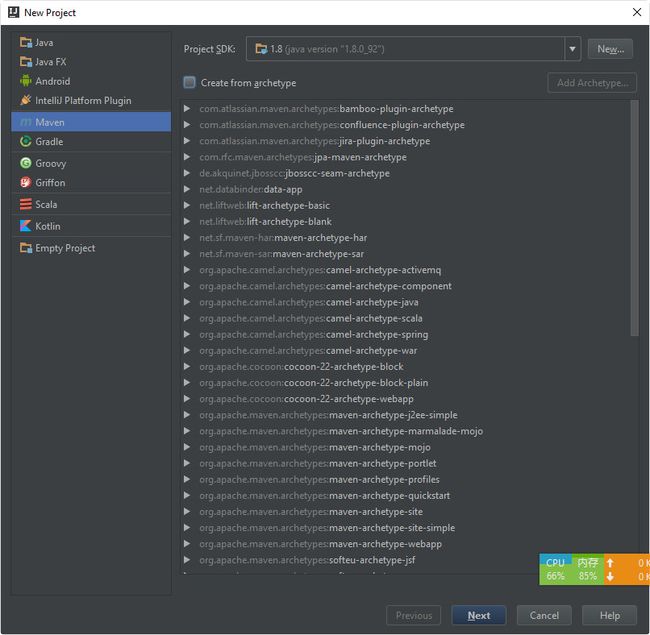Select softeu-archetype-jsf row
The width and height of the screenshot is (650, 635).
tap(406, 560)
